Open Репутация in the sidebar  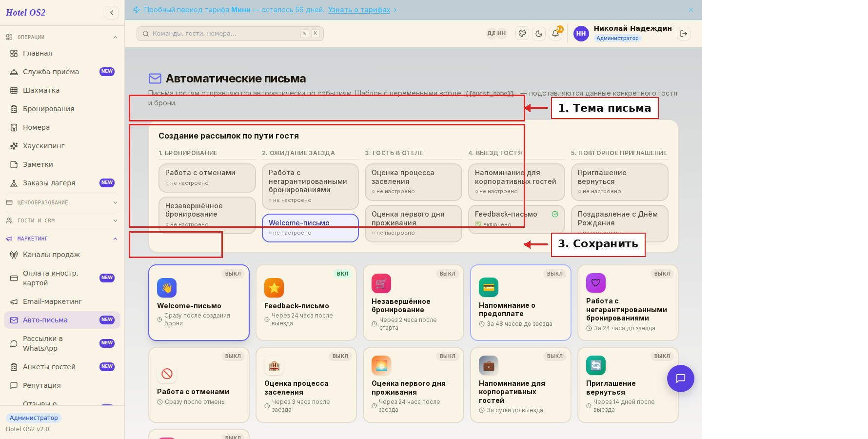pyautogui.click(x=62, y=385)
